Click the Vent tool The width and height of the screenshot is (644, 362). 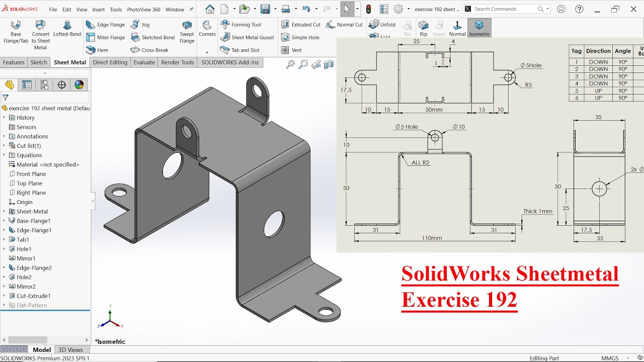[x=291, y=50]
